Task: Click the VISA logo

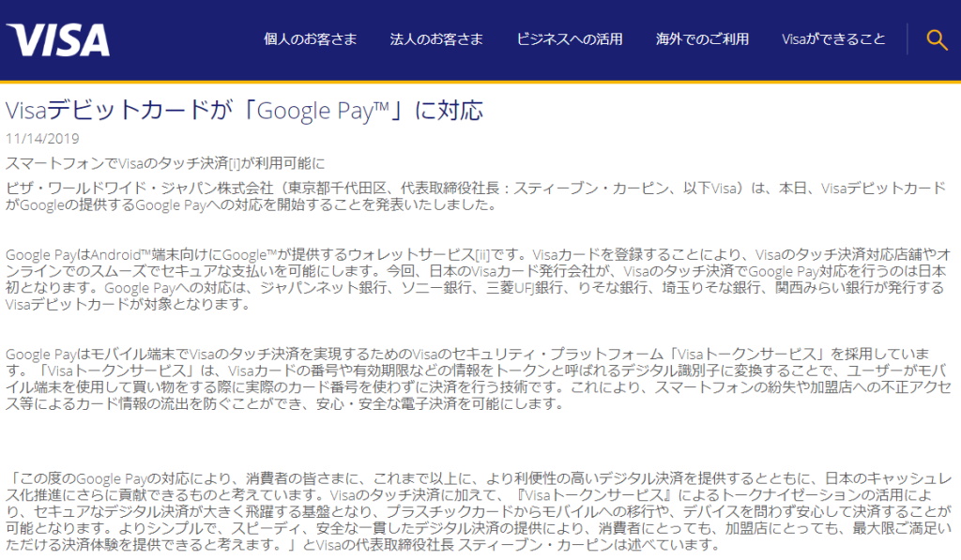Action: pyautogui.click(x=58, y=39)
